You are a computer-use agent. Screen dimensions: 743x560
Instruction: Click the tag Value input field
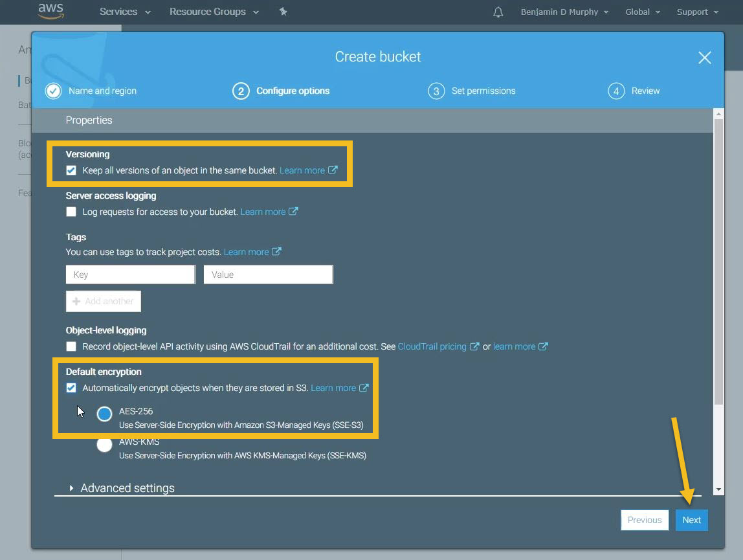coord(268,274)
